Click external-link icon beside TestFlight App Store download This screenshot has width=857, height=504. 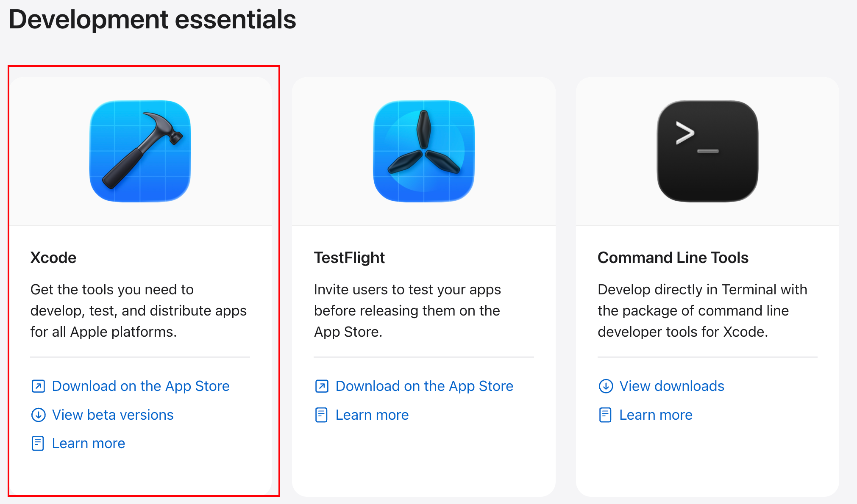point(322,386)
